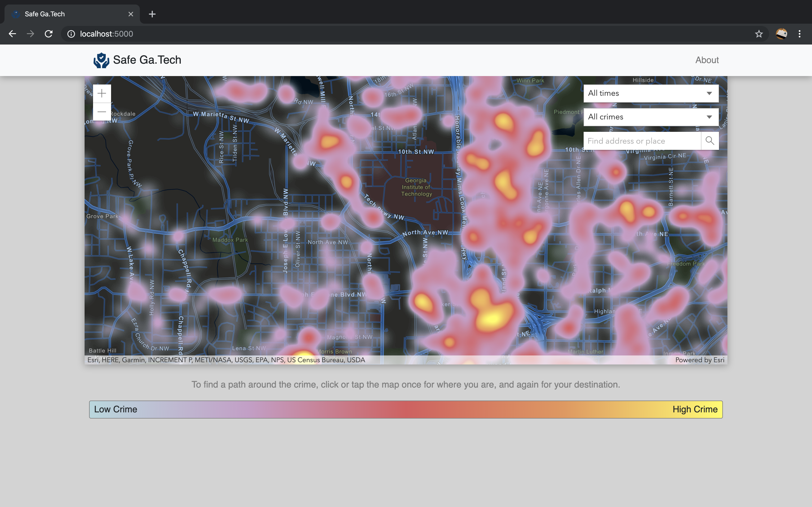Click the search magnifier icon
This screenshot has width=812, height=507.
click(710, 141)
